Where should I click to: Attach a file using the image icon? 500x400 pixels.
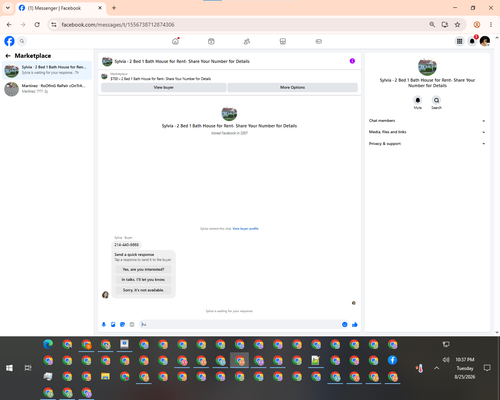[x=113, y=324]
